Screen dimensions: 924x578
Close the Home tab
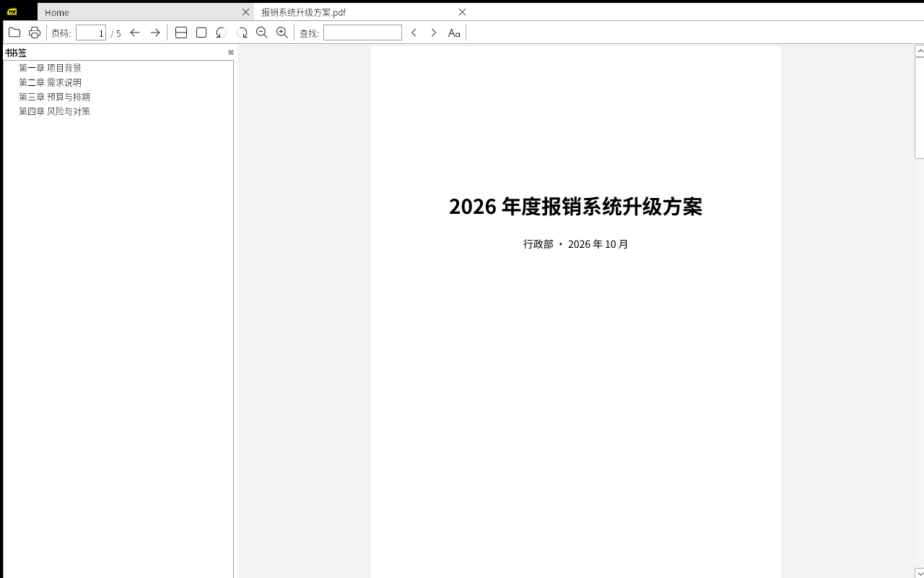click(246, 12)
